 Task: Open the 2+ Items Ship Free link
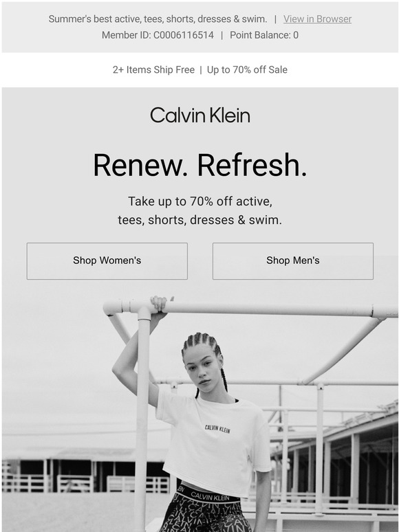click(x=153, y=70)
